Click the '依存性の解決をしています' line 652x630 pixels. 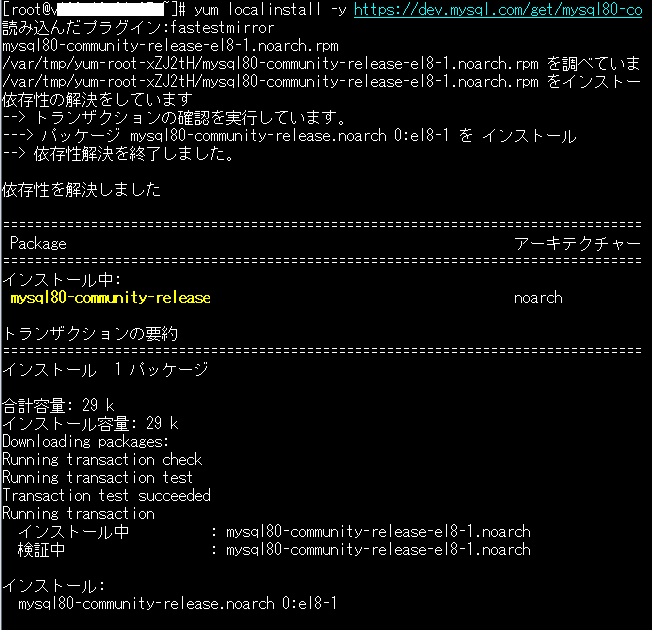coord(97,99)
